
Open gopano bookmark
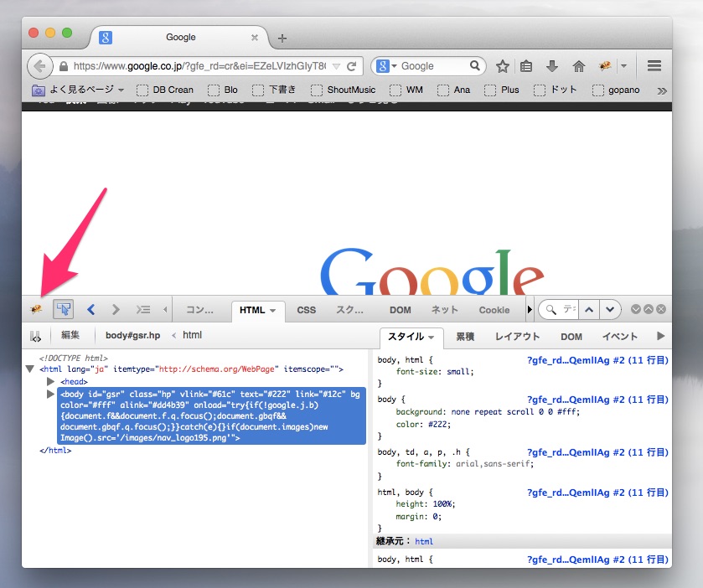[616, 90]
